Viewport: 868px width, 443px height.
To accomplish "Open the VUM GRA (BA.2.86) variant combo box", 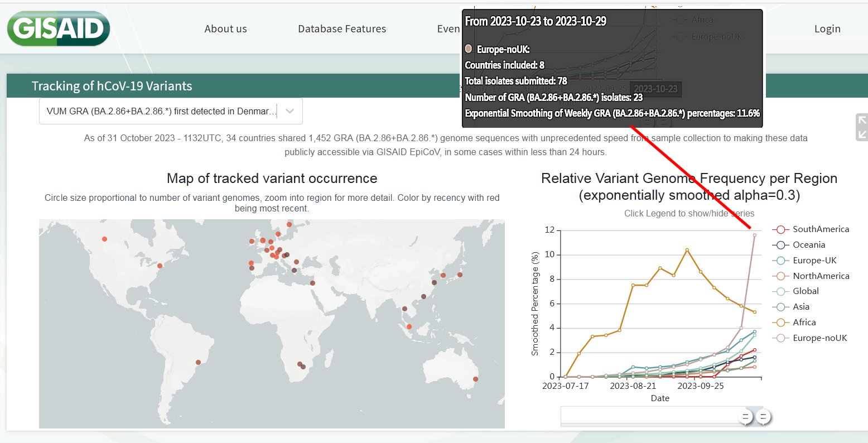I will pos(162,111).
